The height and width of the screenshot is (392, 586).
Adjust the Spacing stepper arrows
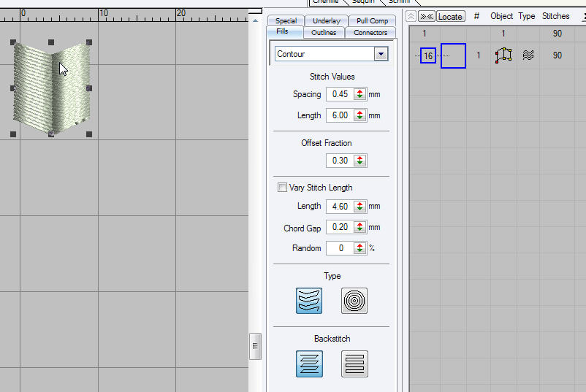pyautogui.click(x=360, y=94)
